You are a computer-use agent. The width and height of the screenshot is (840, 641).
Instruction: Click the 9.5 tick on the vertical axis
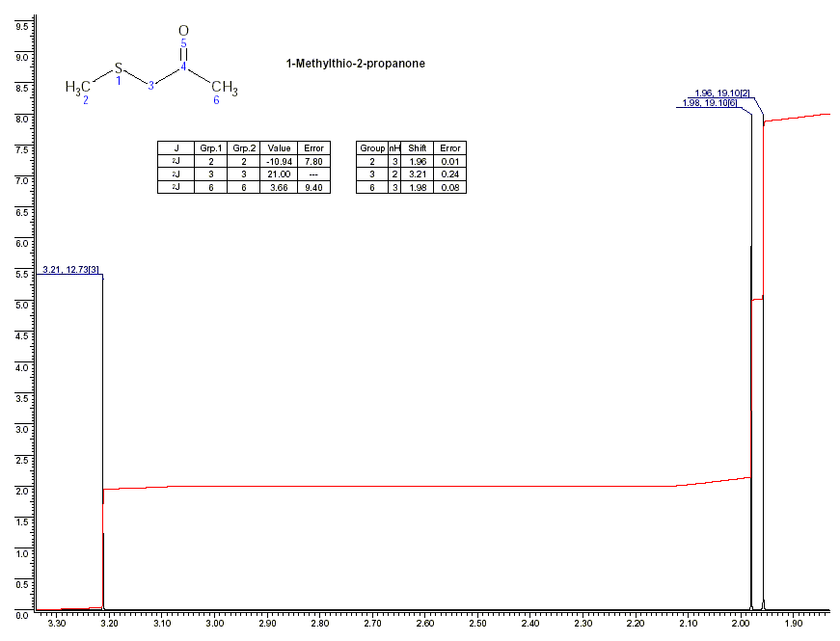22,26
